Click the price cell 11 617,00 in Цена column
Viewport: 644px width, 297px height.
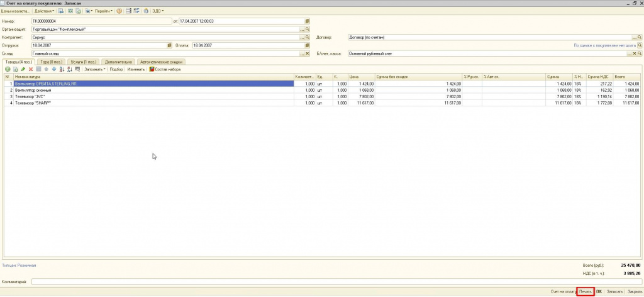361,103
